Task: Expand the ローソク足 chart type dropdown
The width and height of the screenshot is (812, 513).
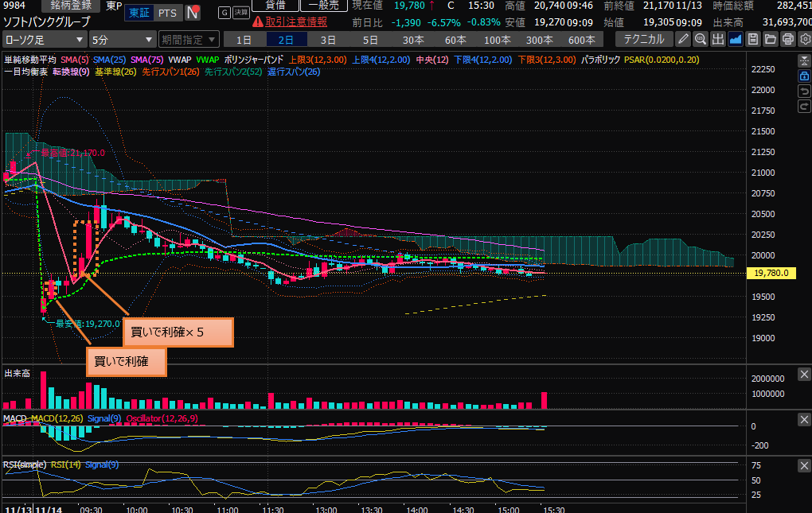Action: click(45, 39)
